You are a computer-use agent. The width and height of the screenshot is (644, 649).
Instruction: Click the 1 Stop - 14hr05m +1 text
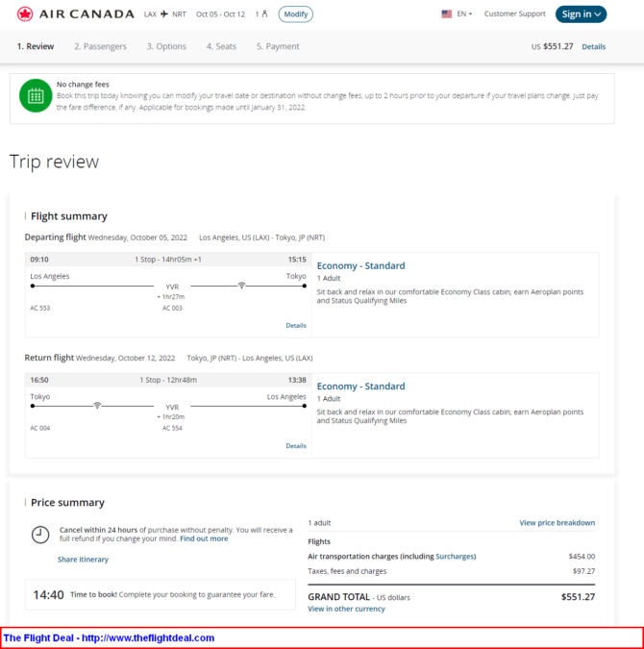pos(168,260)
